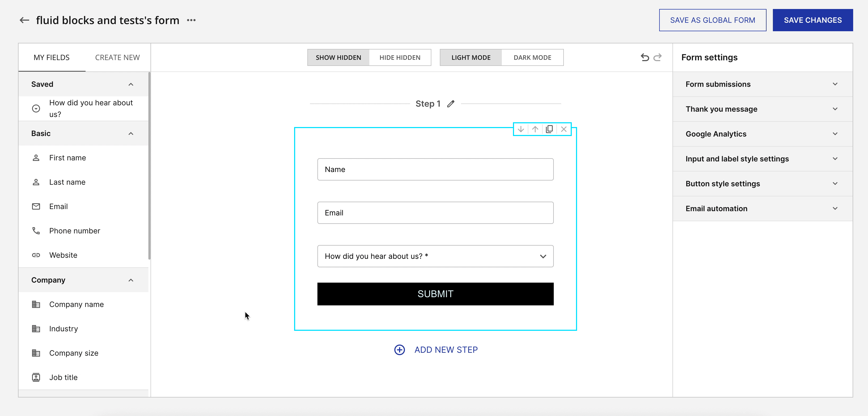Enable HIDE HIDDEN fields view
868x416 pixels.
400,57
